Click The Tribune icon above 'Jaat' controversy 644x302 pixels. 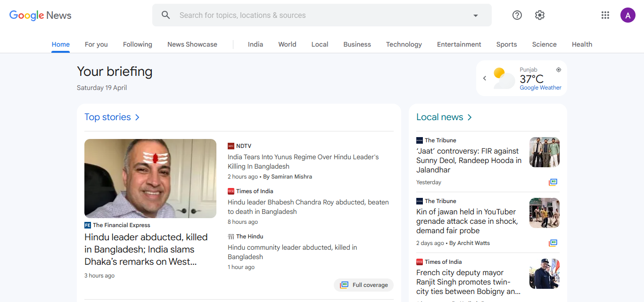click(420, 140)
